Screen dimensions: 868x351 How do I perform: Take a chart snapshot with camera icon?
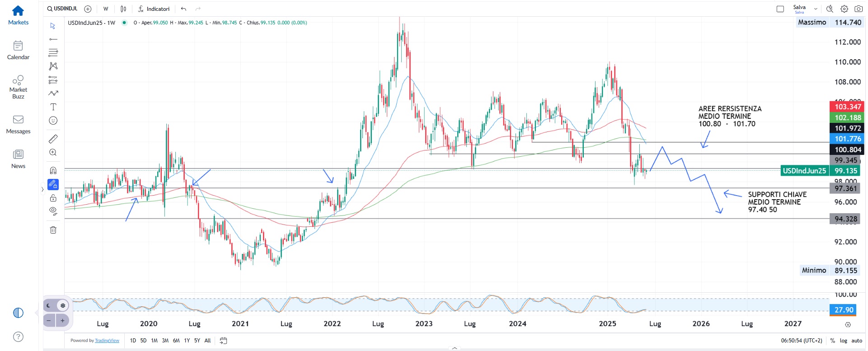click(859, 9)
